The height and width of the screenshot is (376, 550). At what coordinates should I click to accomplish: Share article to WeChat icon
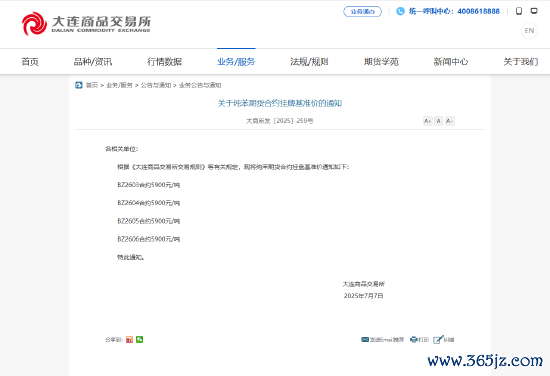pyautogui.click(x=140, y=340)
